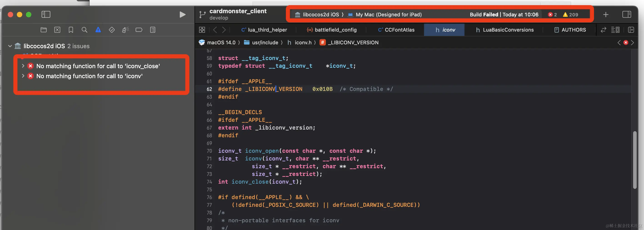Go back in editor history

[215, 30]
